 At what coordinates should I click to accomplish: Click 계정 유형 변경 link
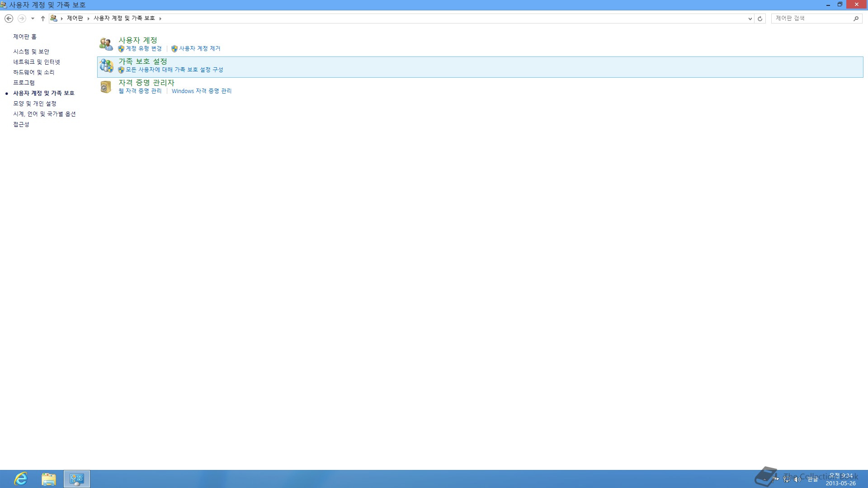144,48
